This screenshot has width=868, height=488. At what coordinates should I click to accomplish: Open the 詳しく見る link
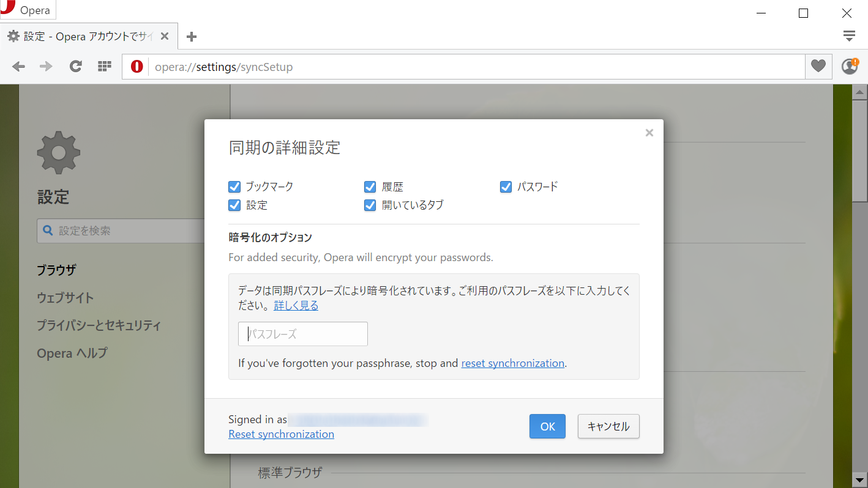296,305
